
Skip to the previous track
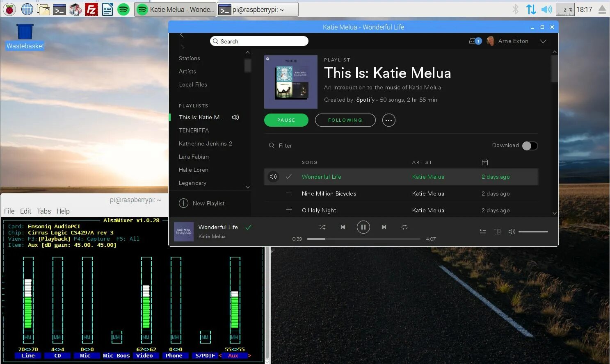click(x=343, y=227)
